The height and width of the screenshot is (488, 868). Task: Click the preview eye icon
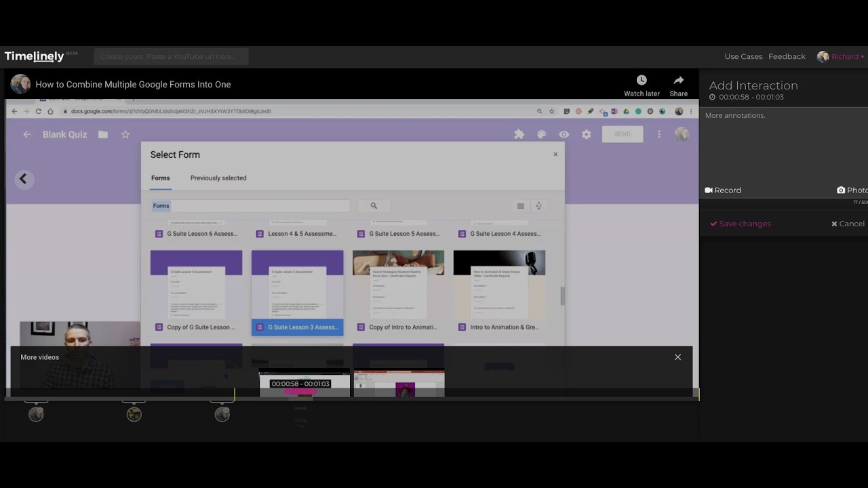(564, 134)
